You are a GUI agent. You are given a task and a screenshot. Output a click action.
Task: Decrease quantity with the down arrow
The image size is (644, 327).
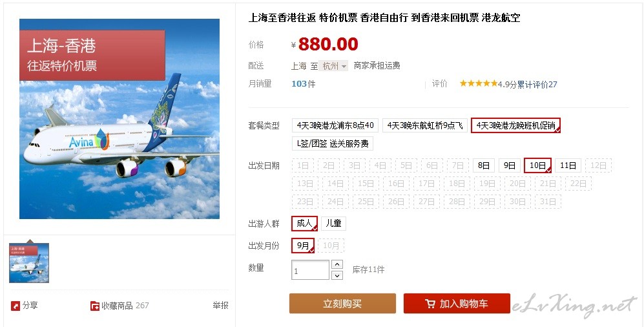click(337, 275)
